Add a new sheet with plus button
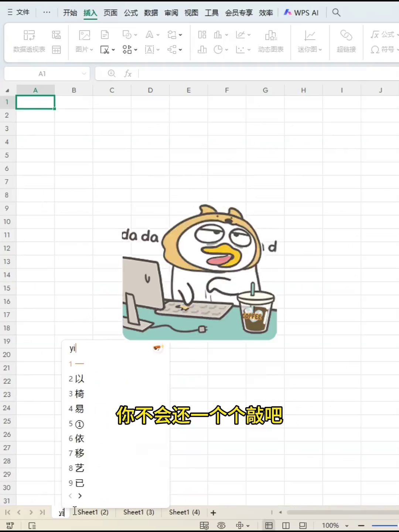 (x=213, y=512)
